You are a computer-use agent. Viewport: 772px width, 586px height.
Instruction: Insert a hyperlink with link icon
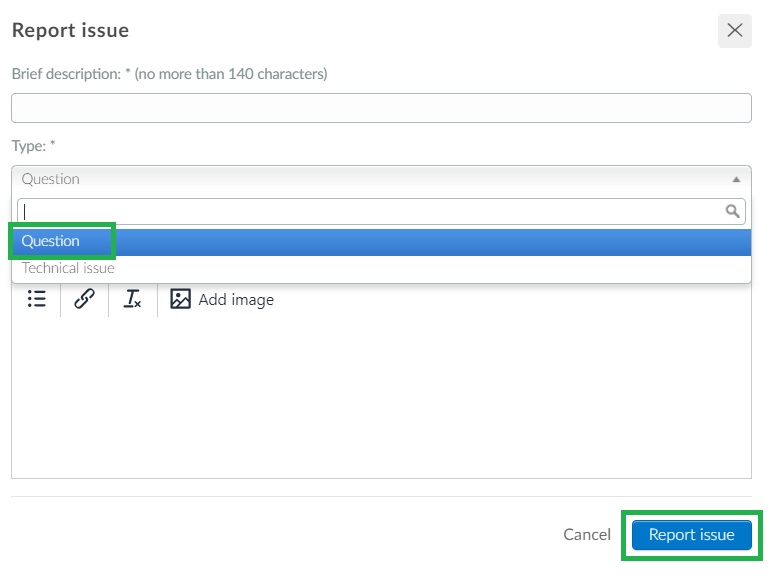[x=84, y=299]
